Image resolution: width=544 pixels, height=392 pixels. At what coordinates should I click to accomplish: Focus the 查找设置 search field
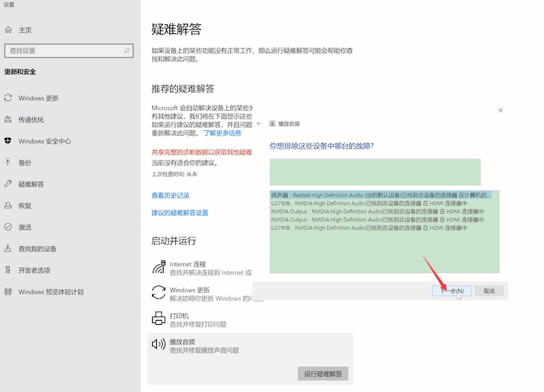coord(69,51)
